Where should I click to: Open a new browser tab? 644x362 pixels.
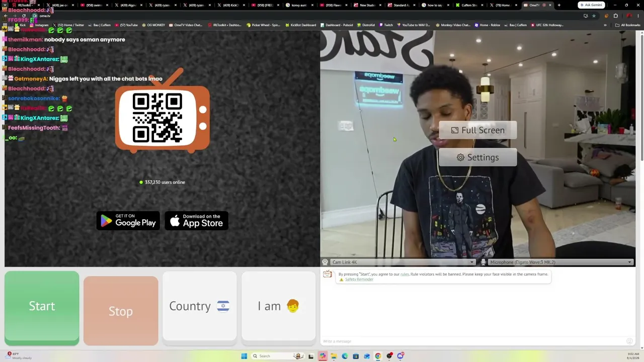[559, 5]
